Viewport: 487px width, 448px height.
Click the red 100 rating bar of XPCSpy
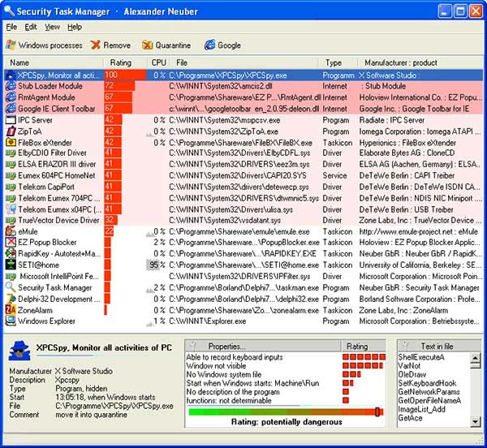point(125,75)
